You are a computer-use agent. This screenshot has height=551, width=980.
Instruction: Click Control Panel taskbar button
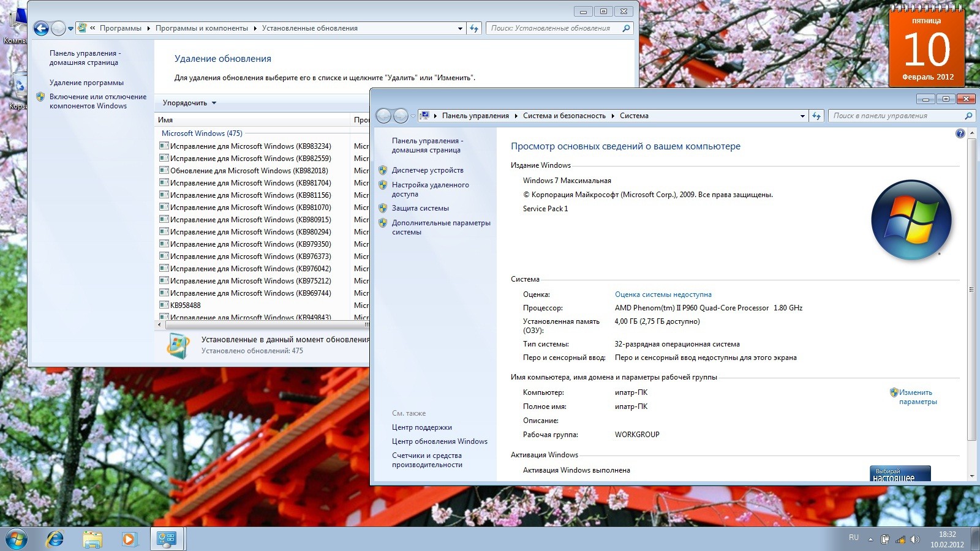[167, 539]
